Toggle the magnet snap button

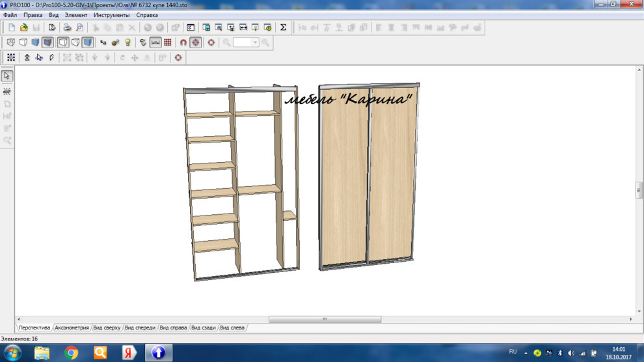click(183, 42)
